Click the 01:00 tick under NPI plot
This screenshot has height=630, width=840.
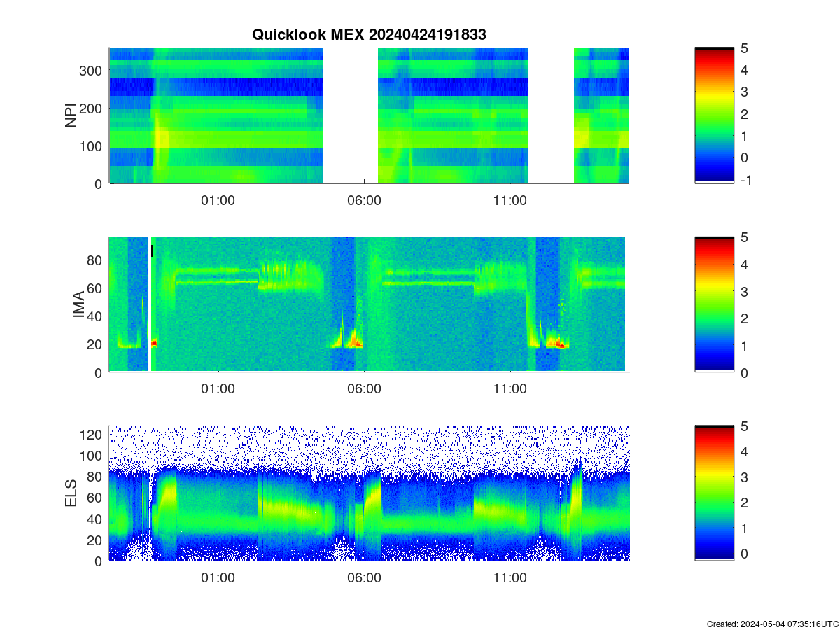tap(218, 201)
